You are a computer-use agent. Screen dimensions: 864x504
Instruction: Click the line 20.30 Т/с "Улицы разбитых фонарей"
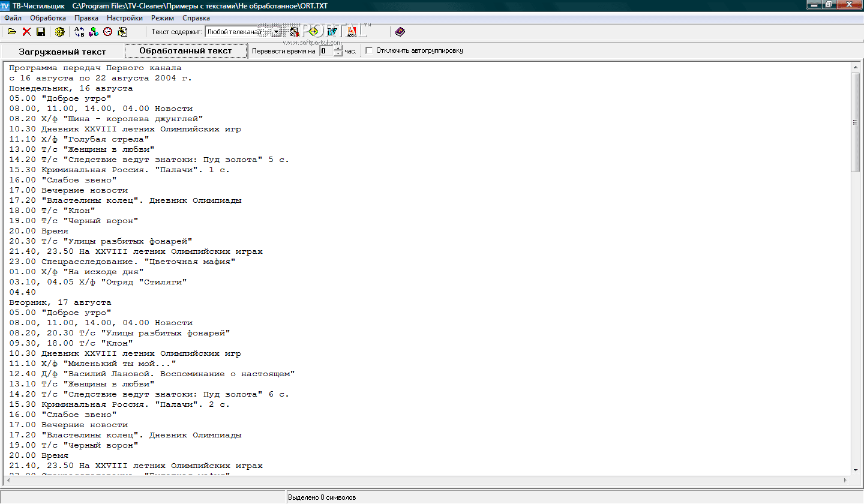click(101, 241)
